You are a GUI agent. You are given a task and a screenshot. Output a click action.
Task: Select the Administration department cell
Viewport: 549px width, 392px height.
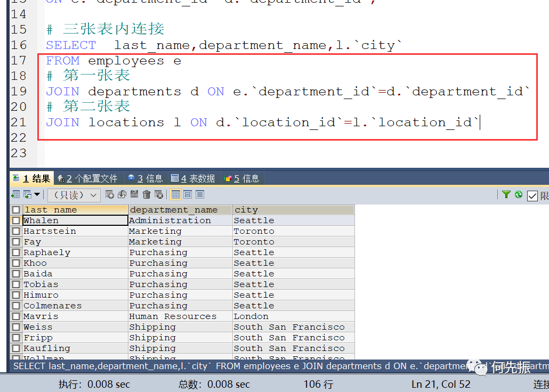coord(180,220)
